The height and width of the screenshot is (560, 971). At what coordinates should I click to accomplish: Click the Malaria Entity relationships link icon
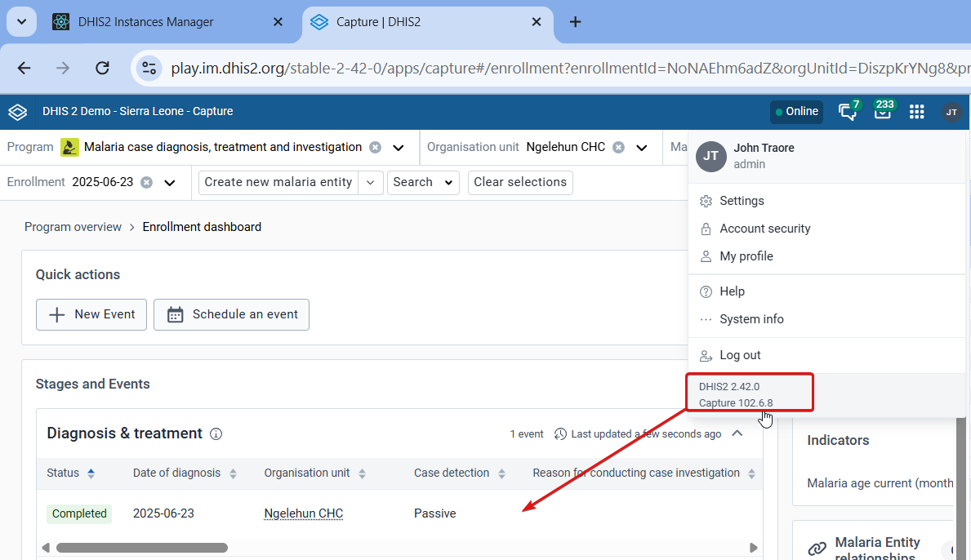coord(817,549)
